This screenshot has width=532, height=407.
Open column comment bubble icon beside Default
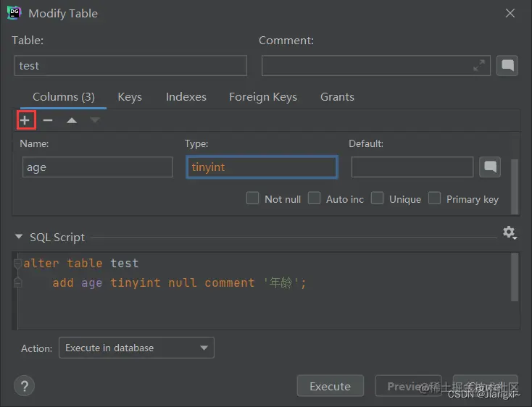click(x=490, y=167)
